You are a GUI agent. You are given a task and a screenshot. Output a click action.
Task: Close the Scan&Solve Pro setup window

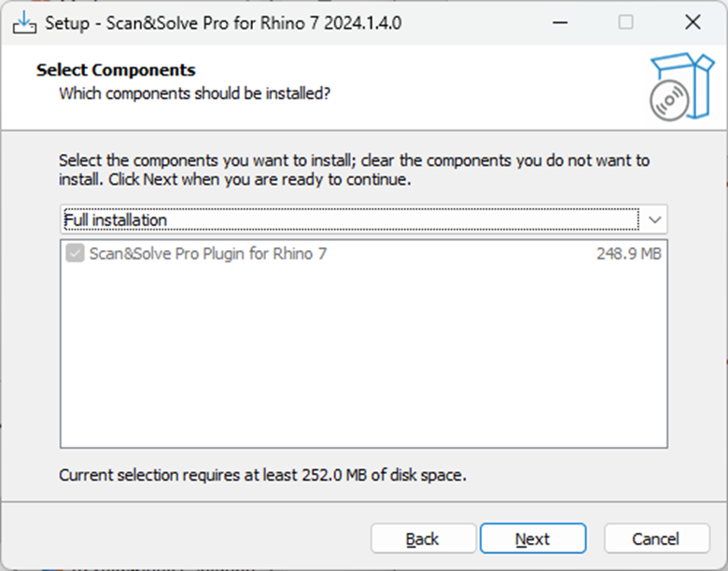[x=693, y=22]
